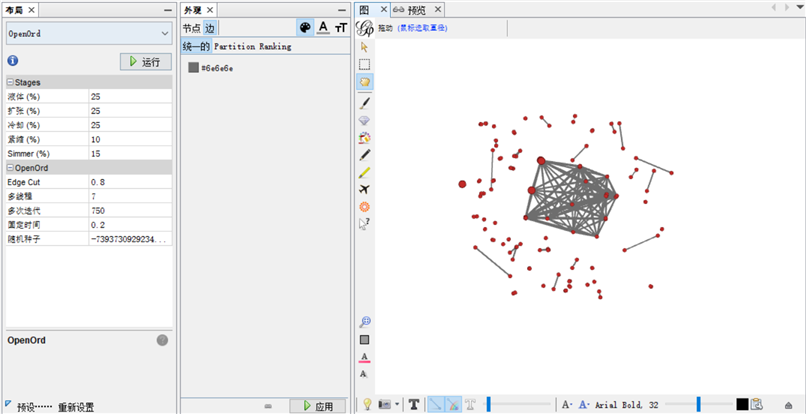Screen dimensions: 806x414
Task: Select the Partition appearance tab
Action: (234, 46)
